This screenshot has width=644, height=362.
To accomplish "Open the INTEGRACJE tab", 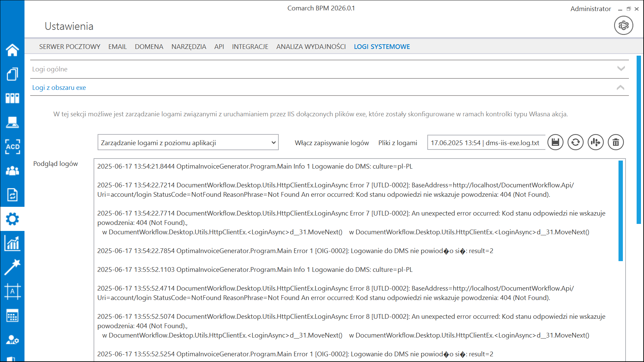I will pyautogui.click(x=250, y=47).
